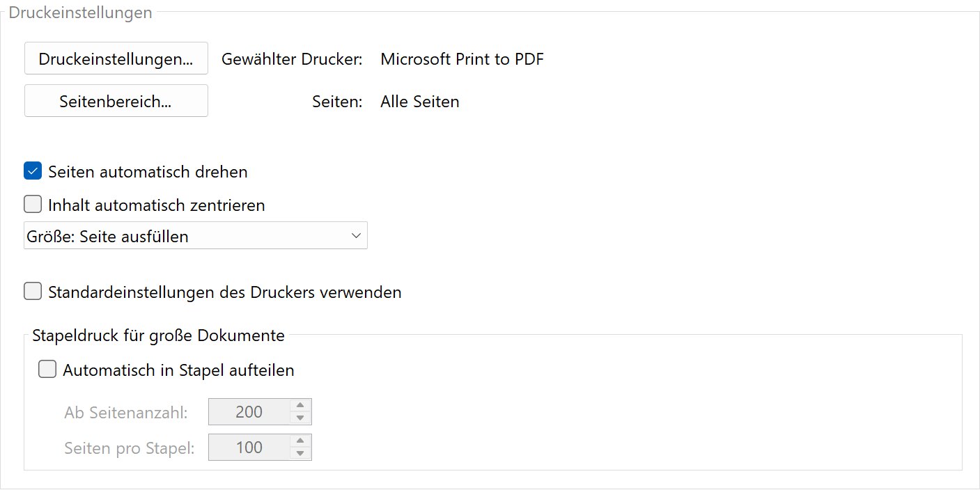Enable 'Automatisch in Stapel aufteilen'
980x490 pixels.
[47, 369]
